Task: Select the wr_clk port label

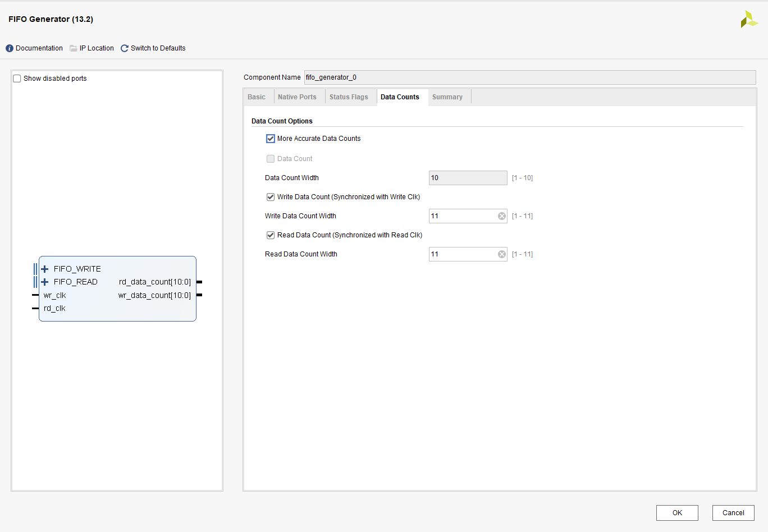Action: point(55,295)
